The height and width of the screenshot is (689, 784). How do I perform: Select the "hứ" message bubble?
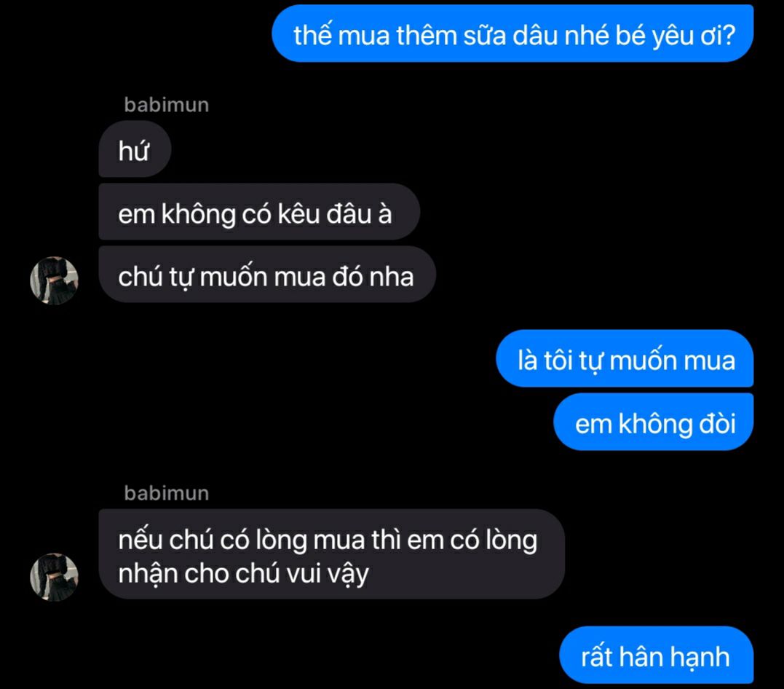pos(135,149)
